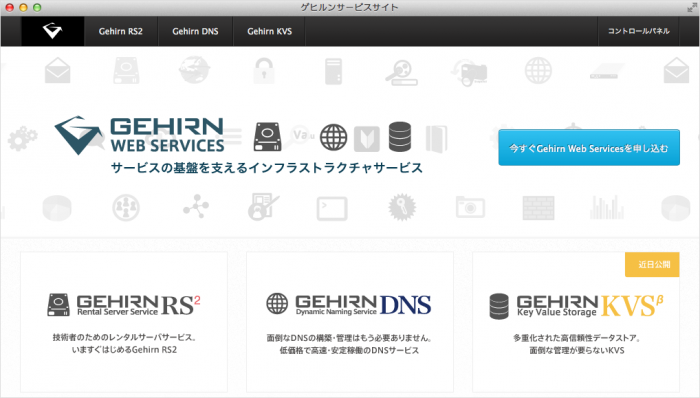The image size is (700, 398).
Task: Click the GEHIRN WEB SERVICES banner text
Action: click(167, 135)
